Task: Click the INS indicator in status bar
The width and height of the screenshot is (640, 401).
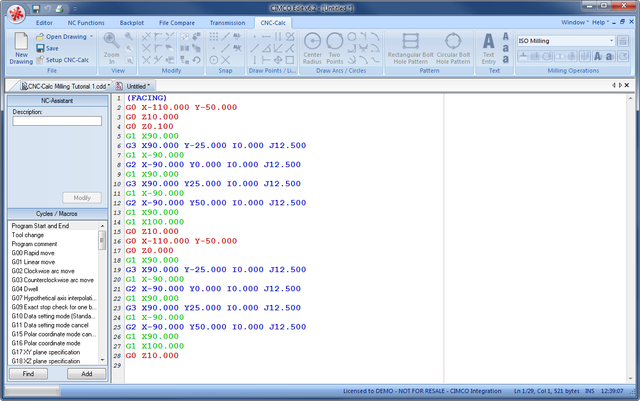Action: click(x=589, y=391)
